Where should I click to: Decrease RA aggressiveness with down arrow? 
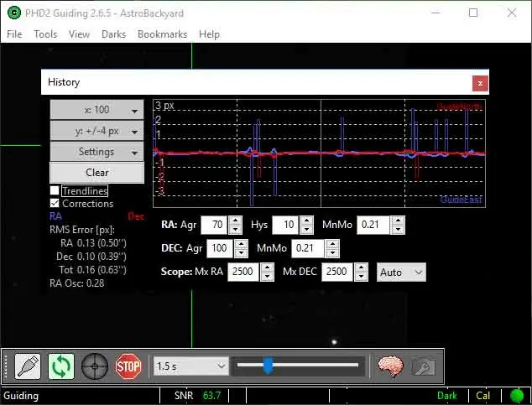coord(236,230)
